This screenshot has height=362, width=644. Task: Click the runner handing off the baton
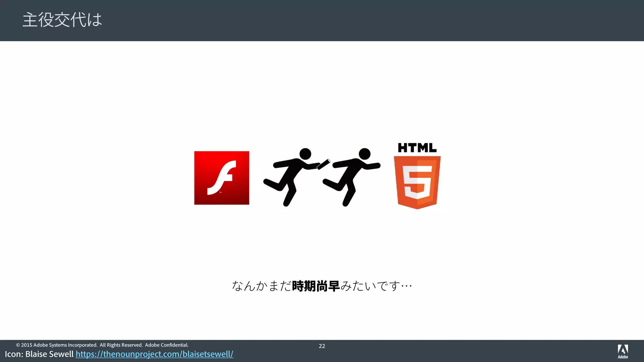(297, 177)
